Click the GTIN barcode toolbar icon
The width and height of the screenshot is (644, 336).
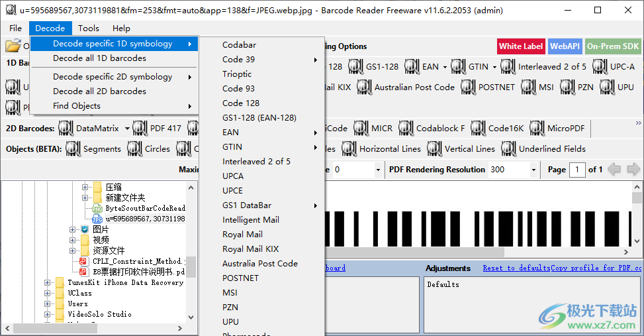click(459, 67)
